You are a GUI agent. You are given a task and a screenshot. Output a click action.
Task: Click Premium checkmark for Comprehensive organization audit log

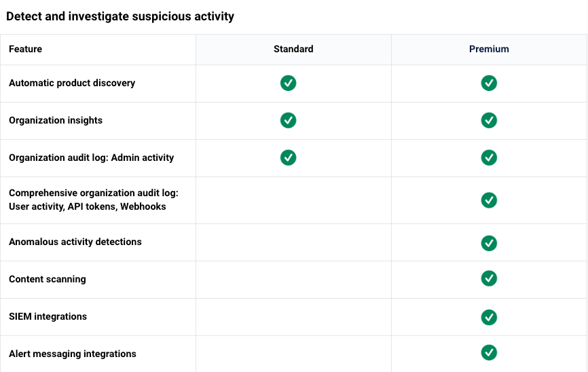click(x=489, y=200)
